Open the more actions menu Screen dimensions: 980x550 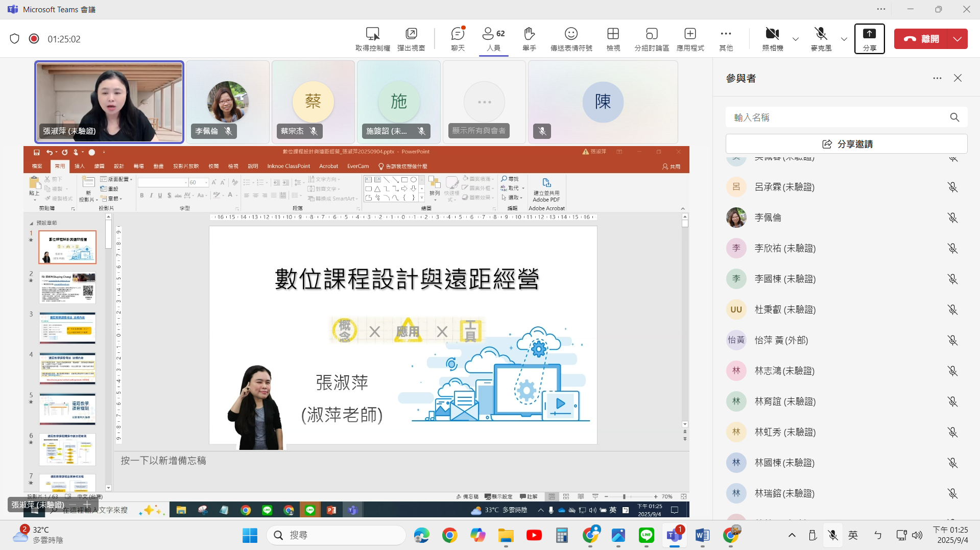pos(725,39)
